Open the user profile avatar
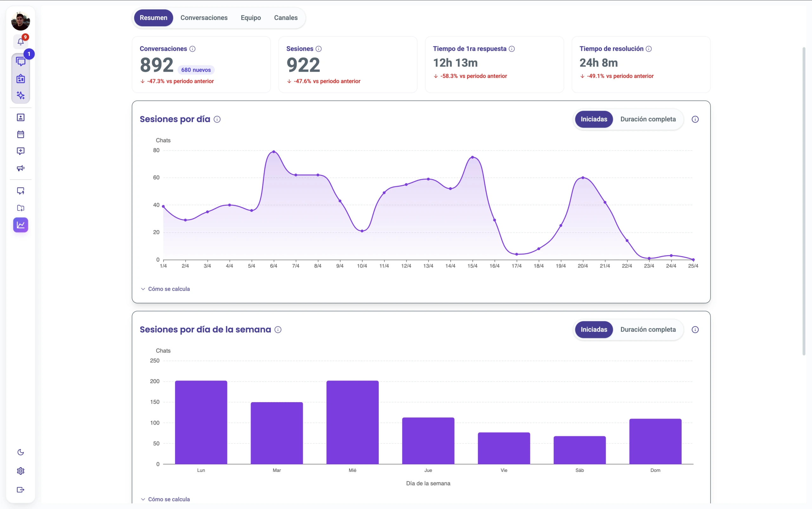 click(21, 21)
